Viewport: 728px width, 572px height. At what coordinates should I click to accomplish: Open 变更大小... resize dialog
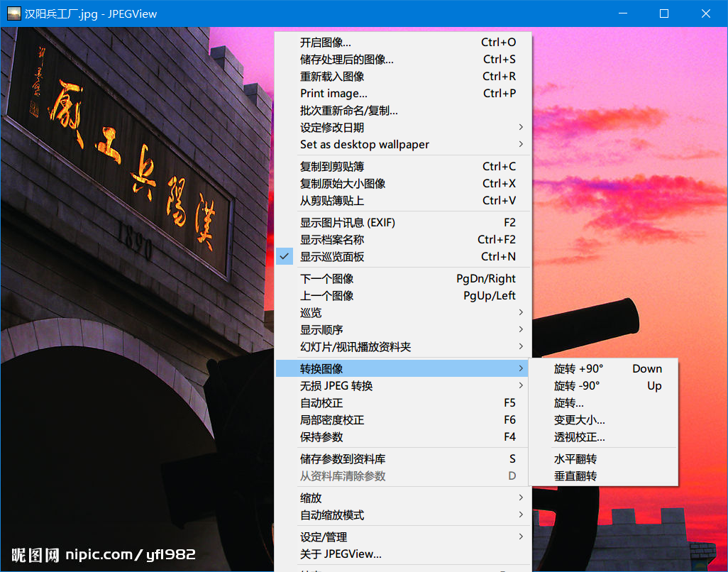[x=579, y=420]
